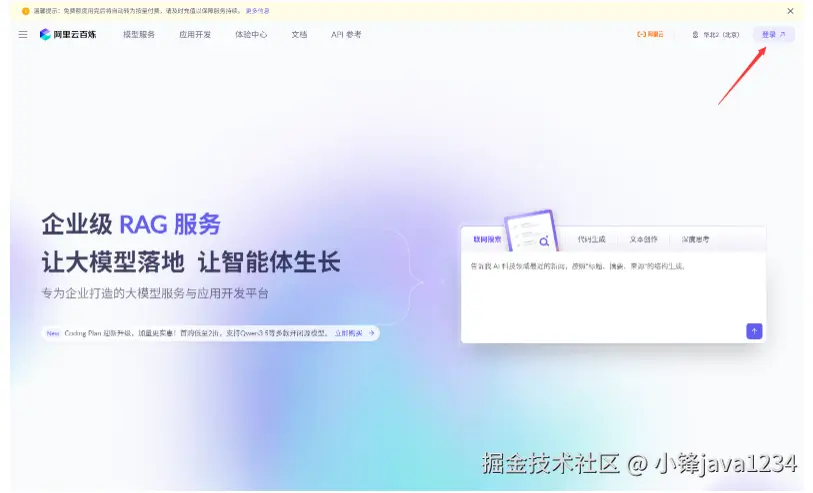Image resolution: width=813 pixels, height=493 pixels.
Task: Click the 让大模型落地 让智能体生长 heading
Action: coord(191,262)
